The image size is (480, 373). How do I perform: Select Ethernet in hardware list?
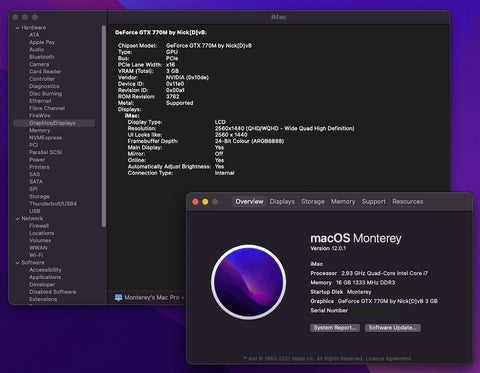pyautogui.click(x=40, y=101)
